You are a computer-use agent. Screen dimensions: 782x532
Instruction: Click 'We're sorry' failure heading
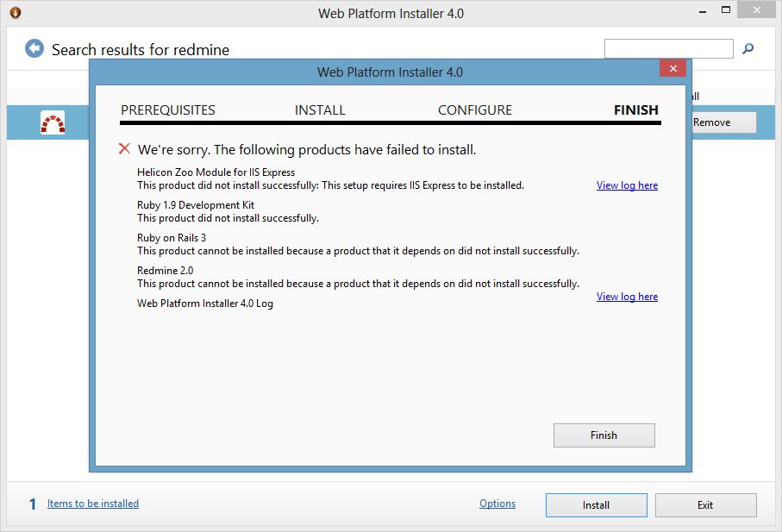(307, 149)
